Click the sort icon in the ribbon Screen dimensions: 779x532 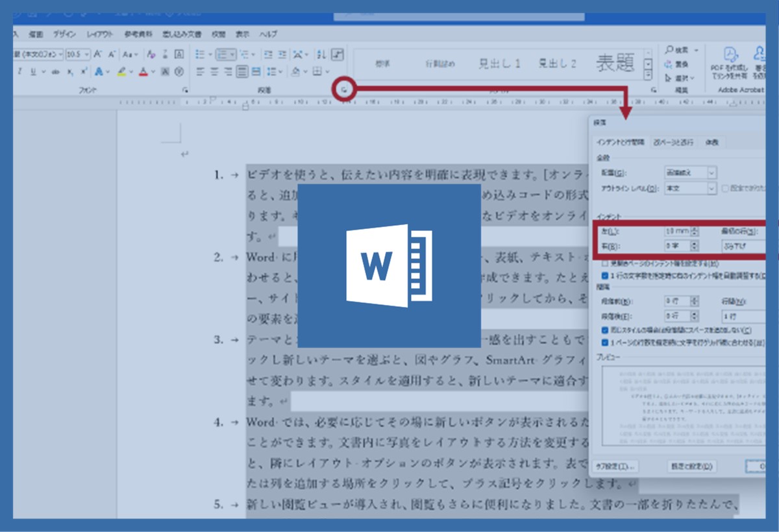tap(321, 54)
